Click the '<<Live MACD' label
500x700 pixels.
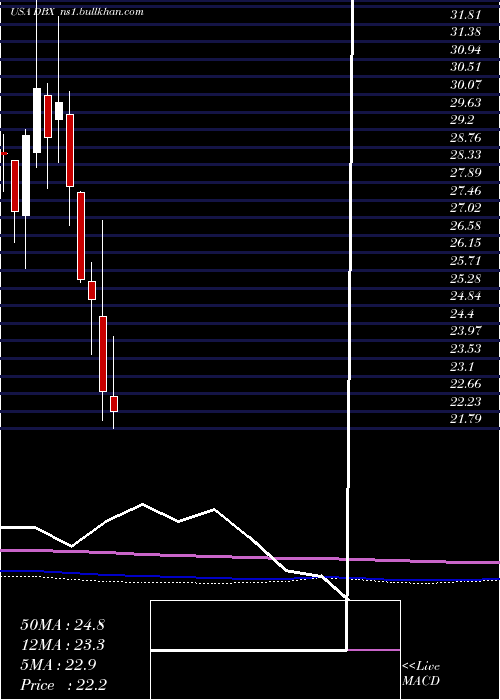coord(421,674)
